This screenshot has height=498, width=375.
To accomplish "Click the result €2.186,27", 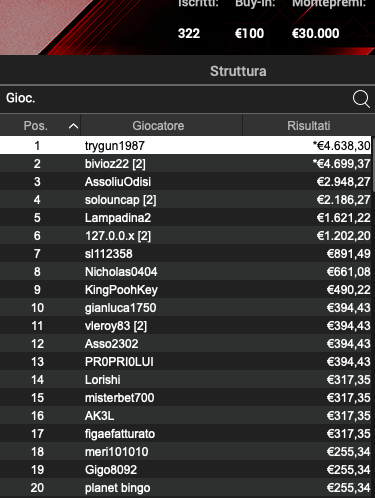I will pos(343,200).
